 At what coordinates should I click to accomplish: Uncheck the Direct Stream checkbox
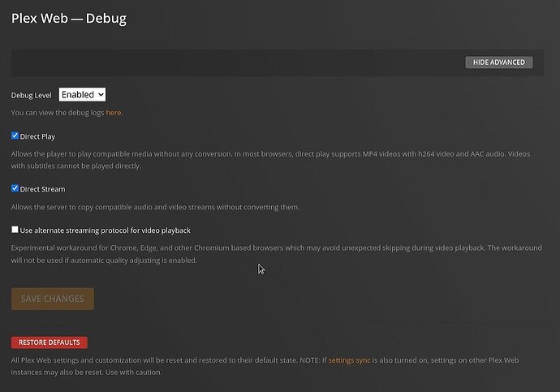point(15,188)
